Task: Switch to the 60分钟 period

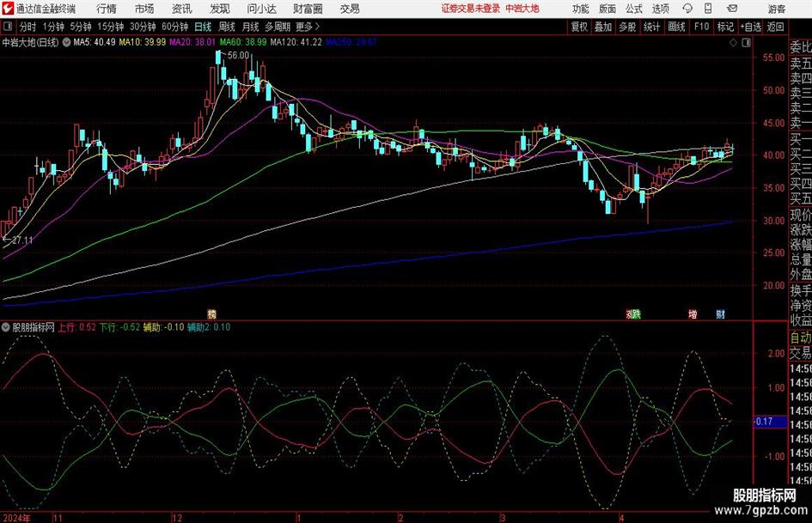Action: (175, 27)
